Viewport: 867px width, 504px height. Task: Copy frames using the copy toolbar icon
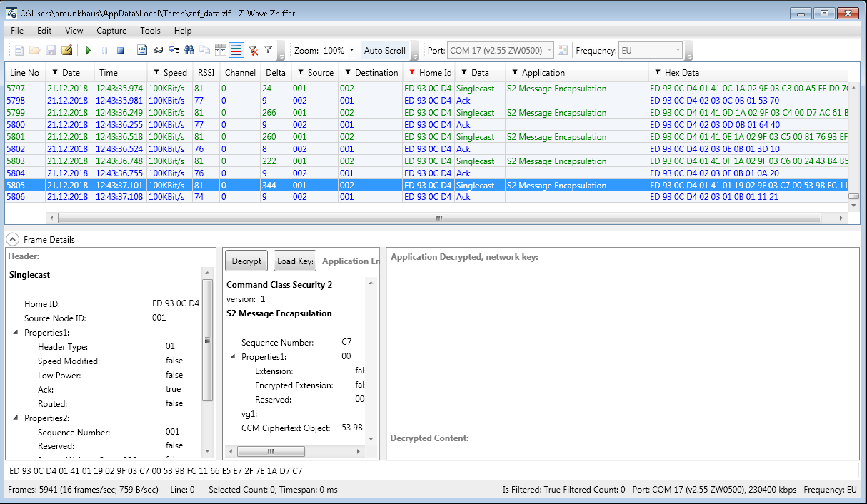tap(204, 49)
